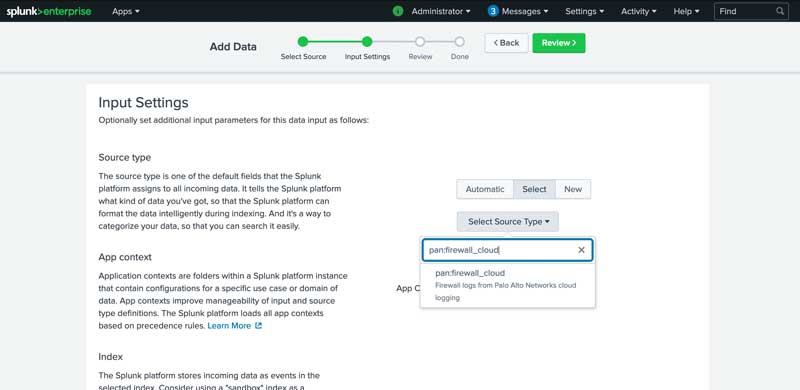Click the Splunk enterprise logo

pos(49,11)
